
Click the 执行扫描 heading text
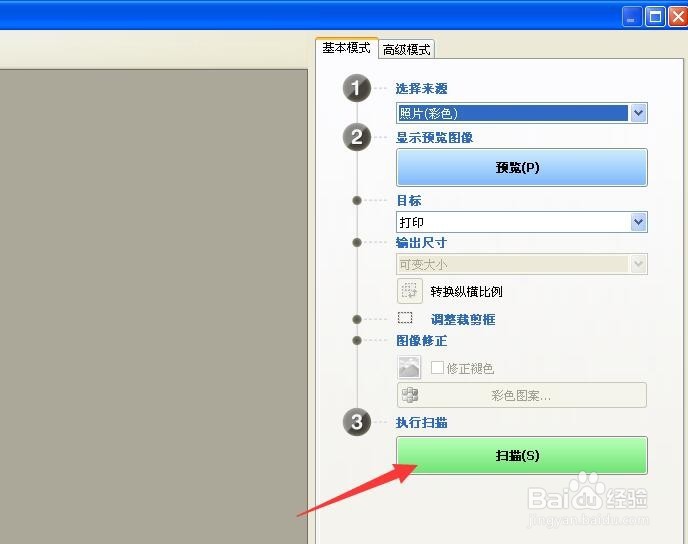[421, 422]
